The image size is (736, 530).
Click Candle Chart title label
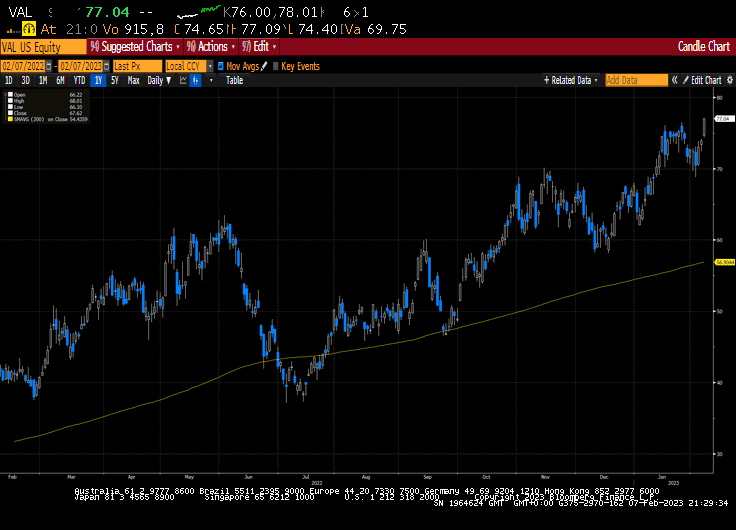tap(704, 46)
